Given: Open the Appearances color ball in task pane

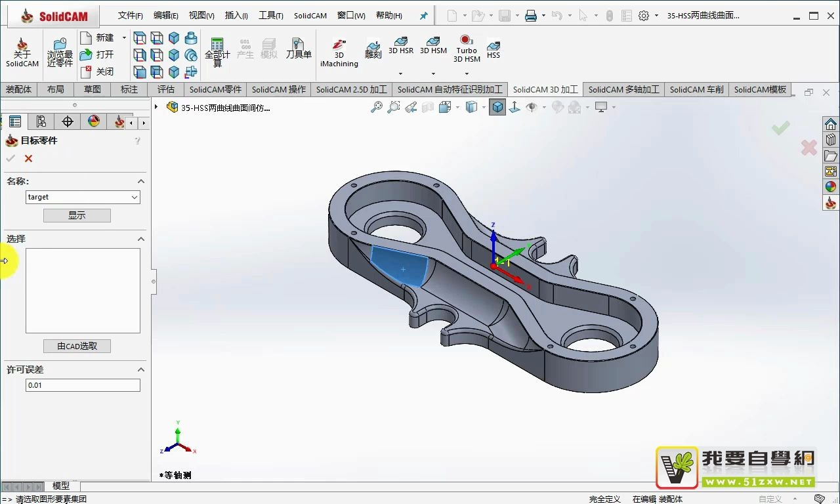Looking at the screenshot, I should pyautogui.click(x=831, y=187).
